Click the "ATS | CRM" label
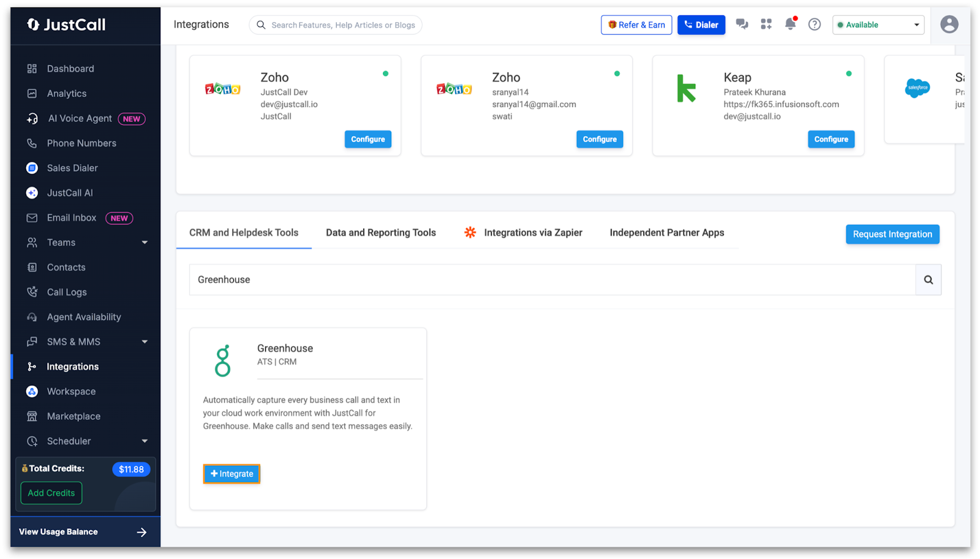This screenshot has height=559, width=980. pyautogui.click(x=277, y=362)
